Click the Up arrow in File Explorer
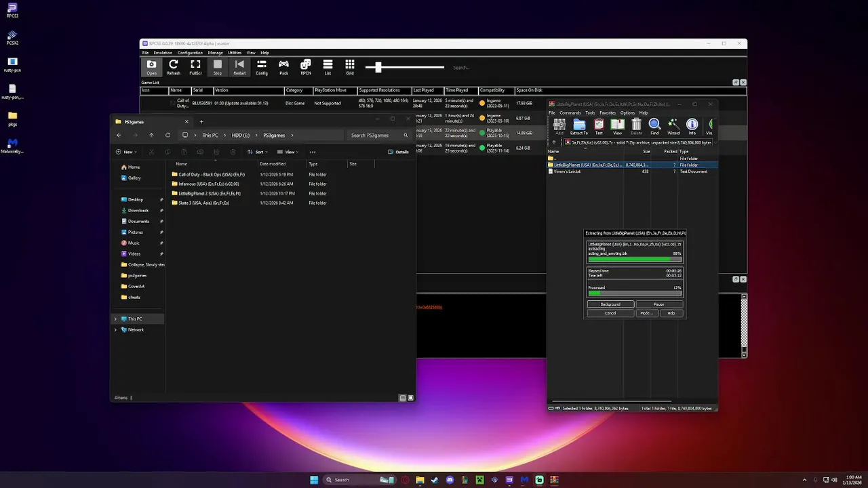Screen dimensions: 868x488 (x=151, y=135)
